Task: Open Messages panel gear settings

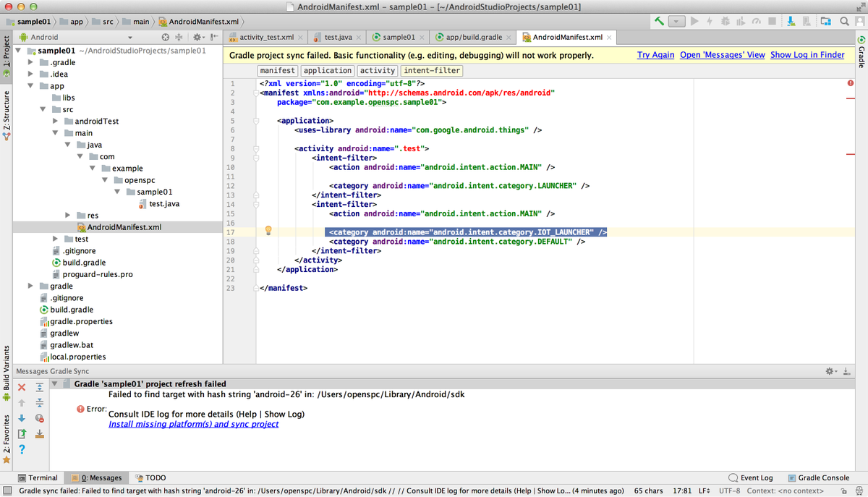Action: 830,371
